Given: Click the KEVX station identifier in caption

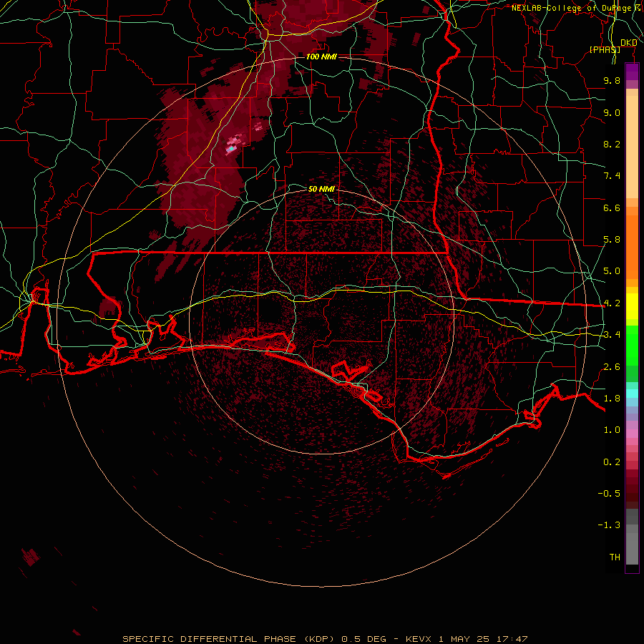Looking at the screenshot, I should [418, 639].
